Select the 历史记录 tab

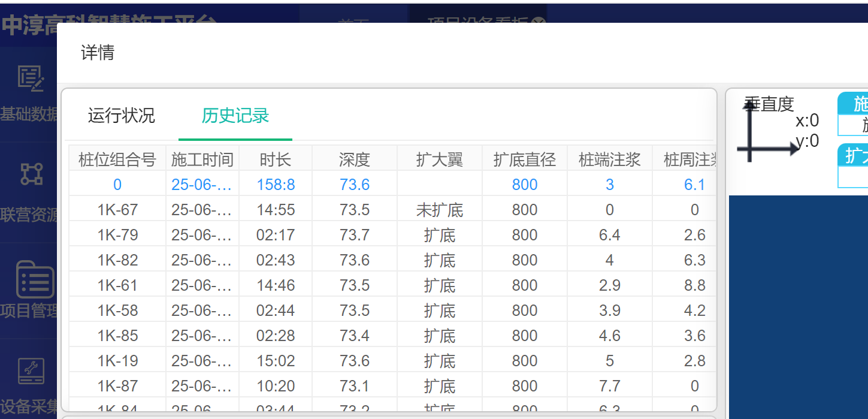click(235, 115)
